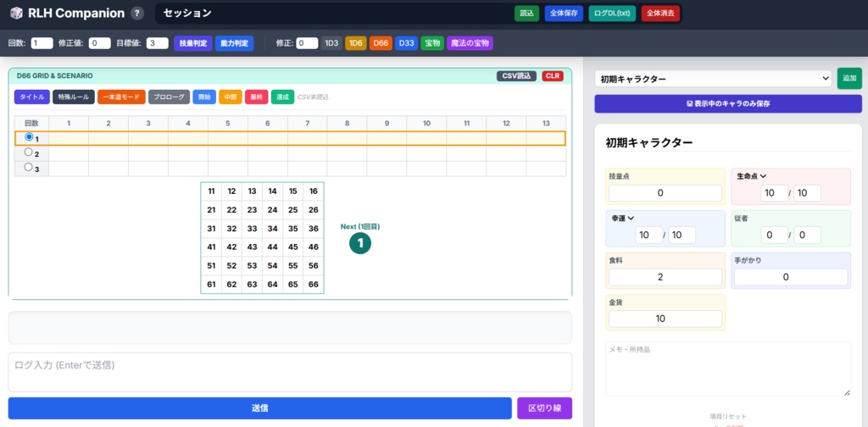This screenshot has width=868, height=427.
Task: Click the CSV読込 button
Action: click(x=516, y=75)
